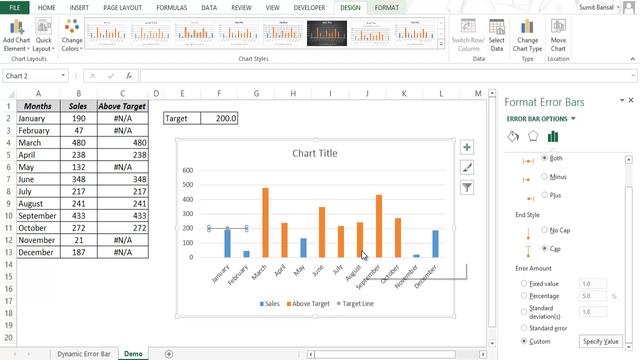Image resolution: width=640 pixels, height=360 pixels.
Task: Choose Fixed value error amount
Action: (524, 283)
